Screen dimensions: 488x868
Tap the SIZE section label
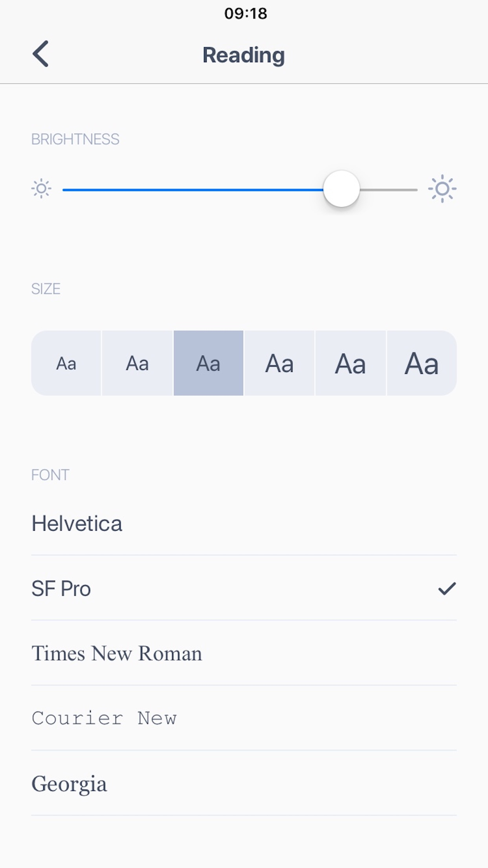tap(46, 289)
